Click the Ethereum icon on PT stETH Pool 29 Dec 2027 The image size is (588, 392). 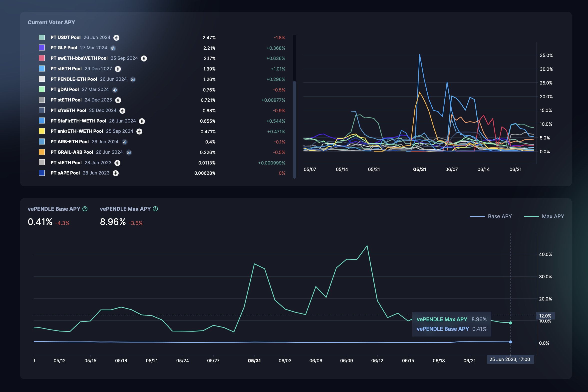118,69
